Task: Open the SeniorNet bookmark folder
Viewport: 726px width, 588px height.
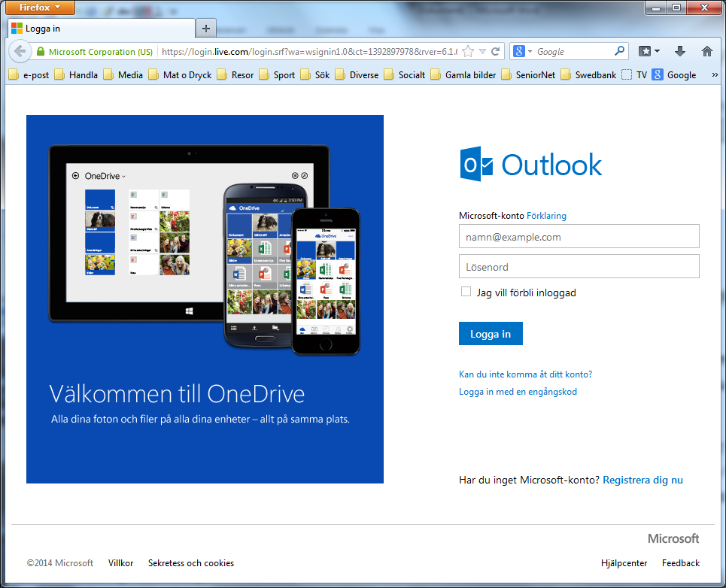Action: click(x=528, y=75)
